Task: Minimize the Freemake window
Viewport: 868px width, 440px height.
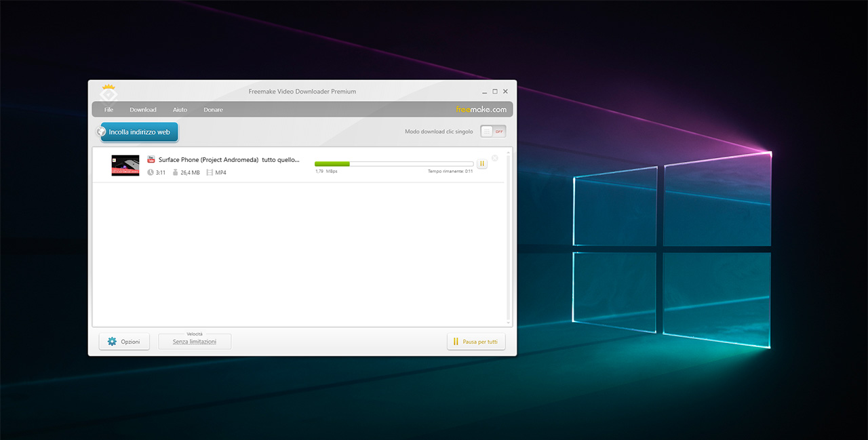Action: [485, 92]
